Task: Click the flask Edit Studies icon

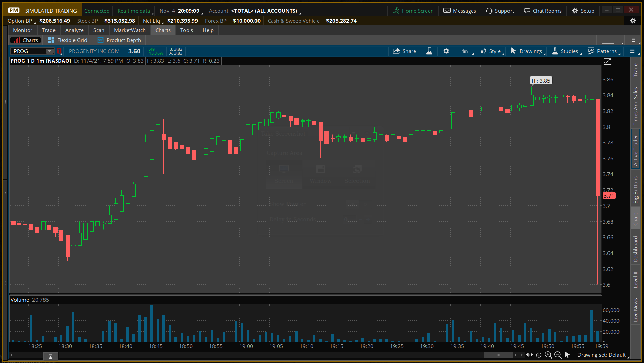Action: click(x=429, y=51)
